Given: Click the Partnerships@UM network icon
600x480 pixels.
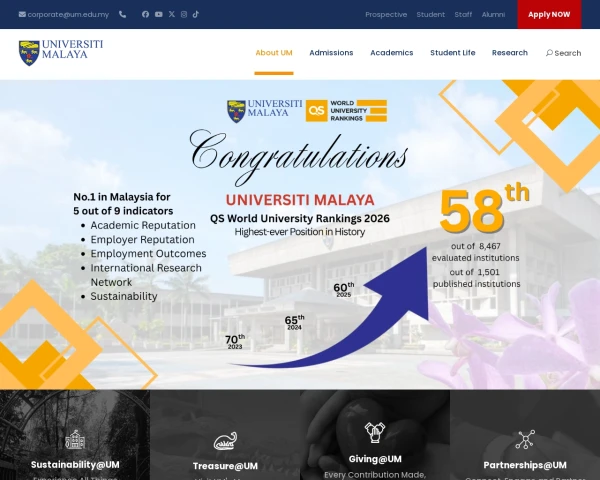Looking at the screenshot, I should click(x=525, y=439).
